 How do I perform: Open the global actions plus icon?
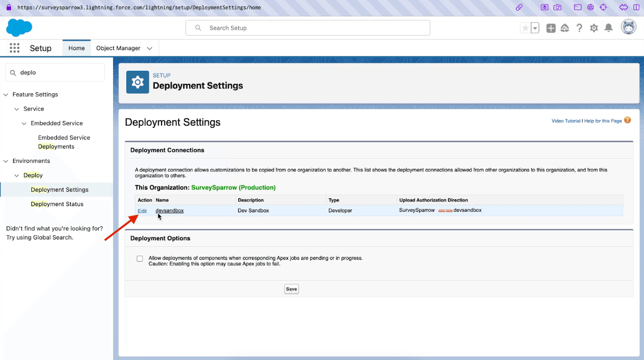(x=551, y=28)
